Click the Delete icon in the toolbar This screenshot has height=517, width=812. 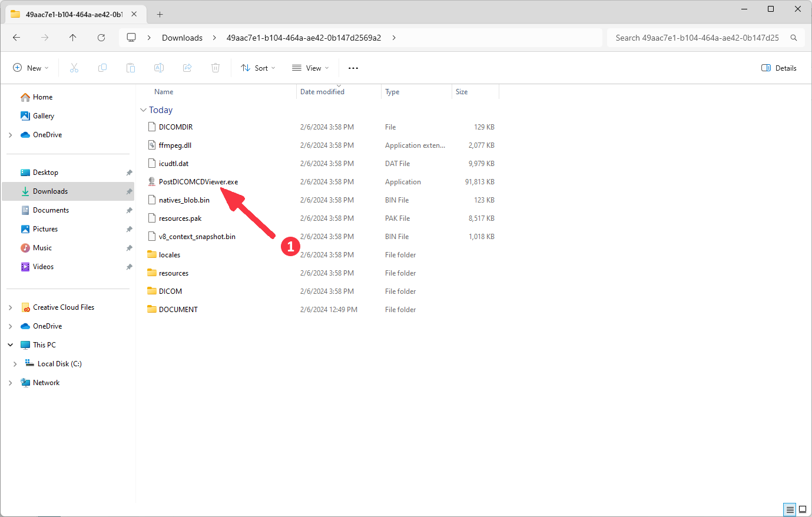(x=215, y=68)
